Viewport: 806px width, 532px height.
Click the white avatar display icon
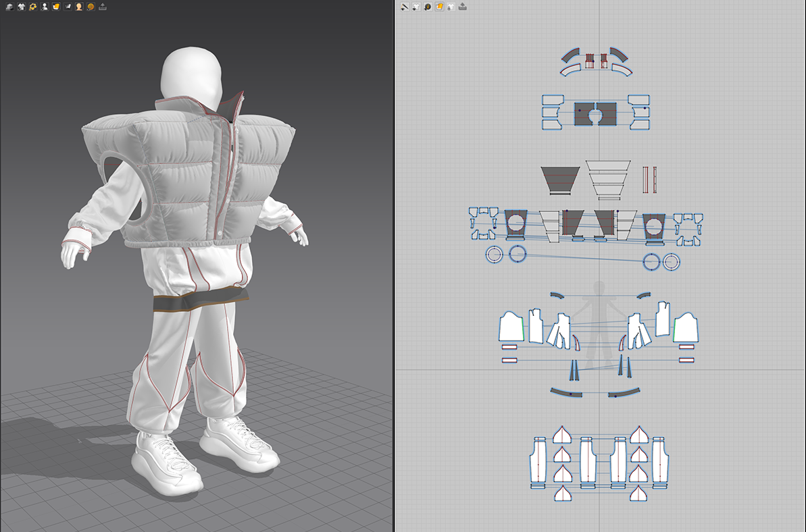[x=45, y=7]
